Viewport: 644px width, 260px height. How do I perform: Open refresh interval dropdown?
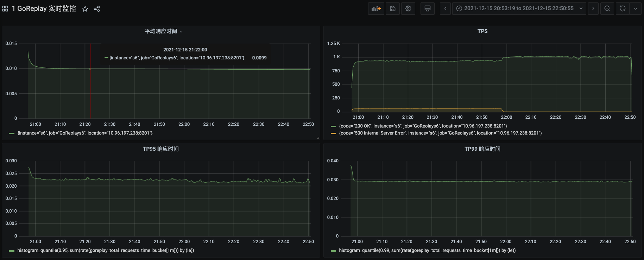(x=636, y=8)
